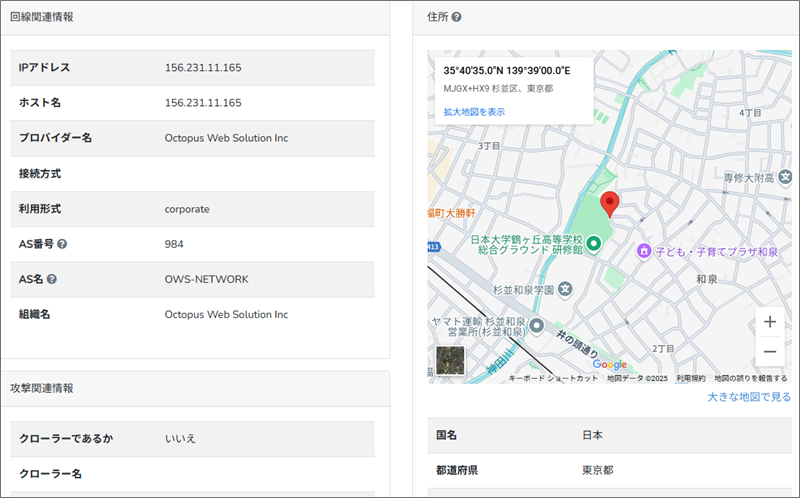Image resolution: width=800 pixels, height=498 pixels.
Task: Click 地図の誤りを報告する link
Action: click(751, 378)
